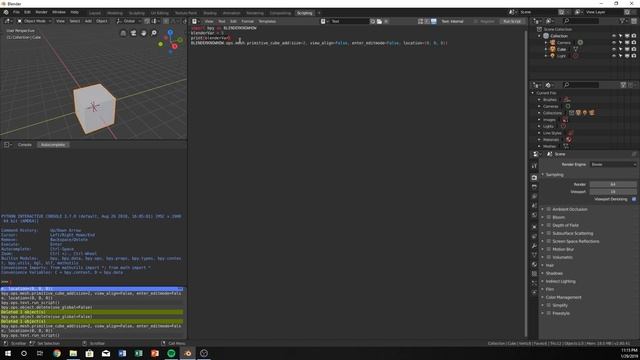
Task: Click the viewport editor type icon
Action: (8, 21)
